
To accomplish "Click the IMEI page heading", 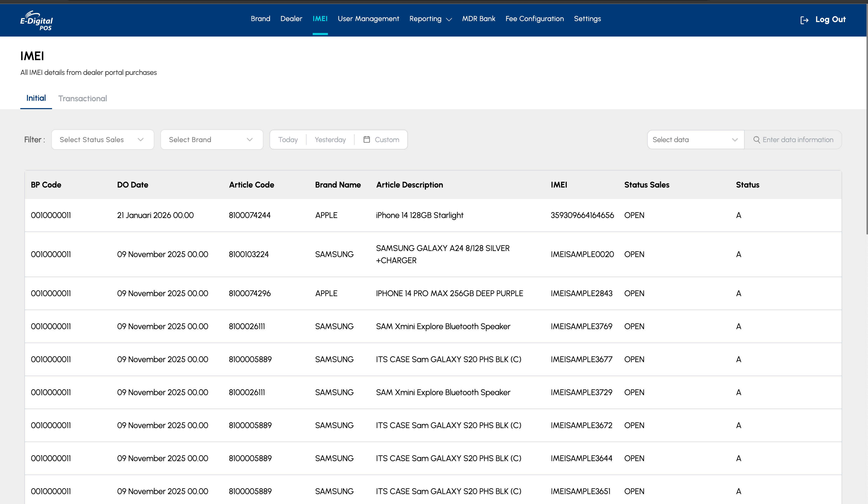I will [x=32, y=56].
